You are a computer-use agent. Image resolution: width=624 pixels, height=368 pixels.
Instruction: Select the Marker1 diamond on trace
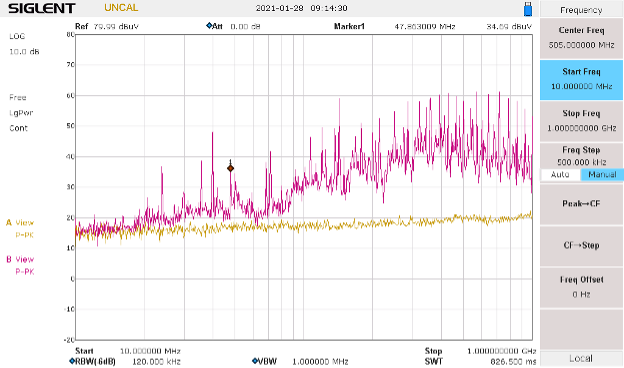point(230,168)
